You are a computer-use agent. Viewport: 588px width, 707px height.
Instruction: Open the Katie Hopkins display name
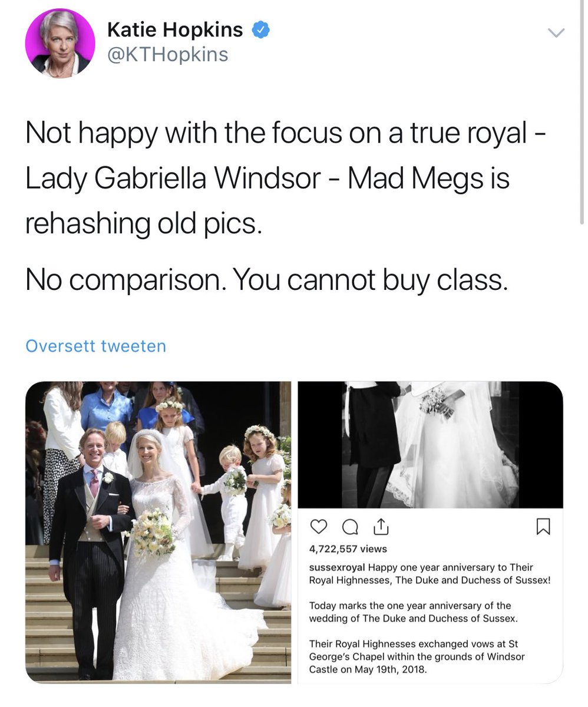click(175, 29)
